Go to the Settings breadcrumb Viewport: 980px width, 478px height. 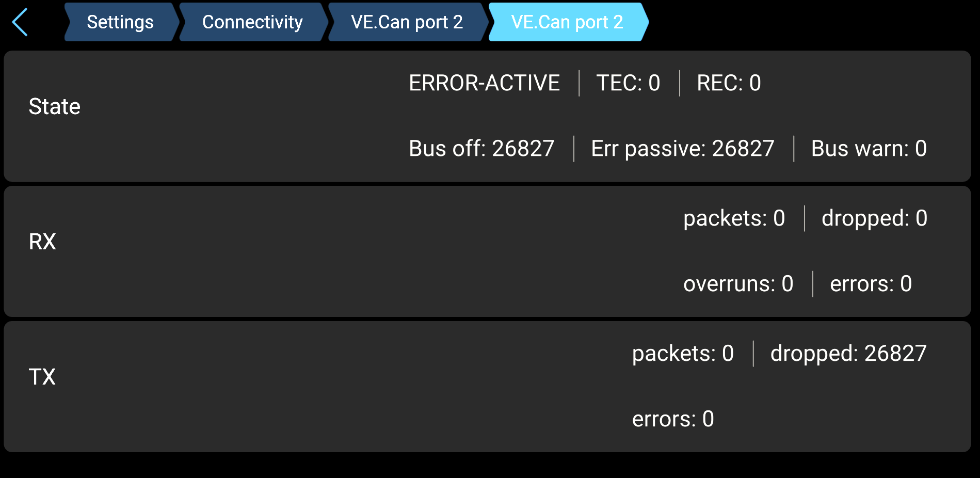[x=120, y=22]
